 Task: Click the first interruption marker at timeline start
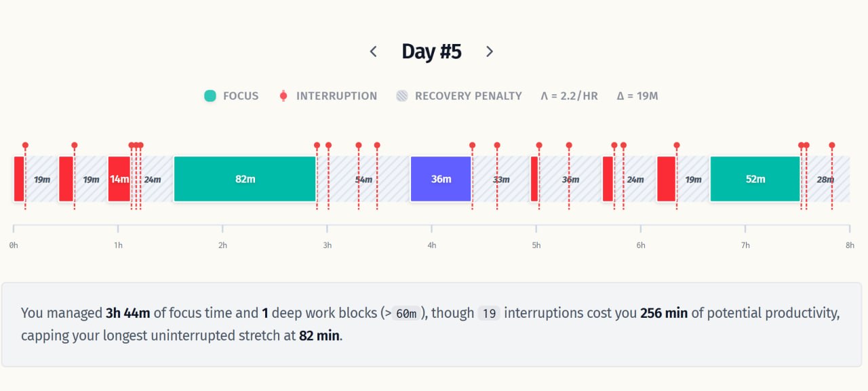point(25,145)
